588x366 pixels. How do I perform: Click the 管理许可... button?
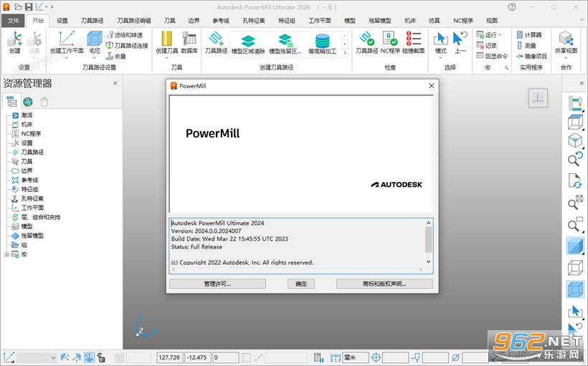tap(217, 284)
